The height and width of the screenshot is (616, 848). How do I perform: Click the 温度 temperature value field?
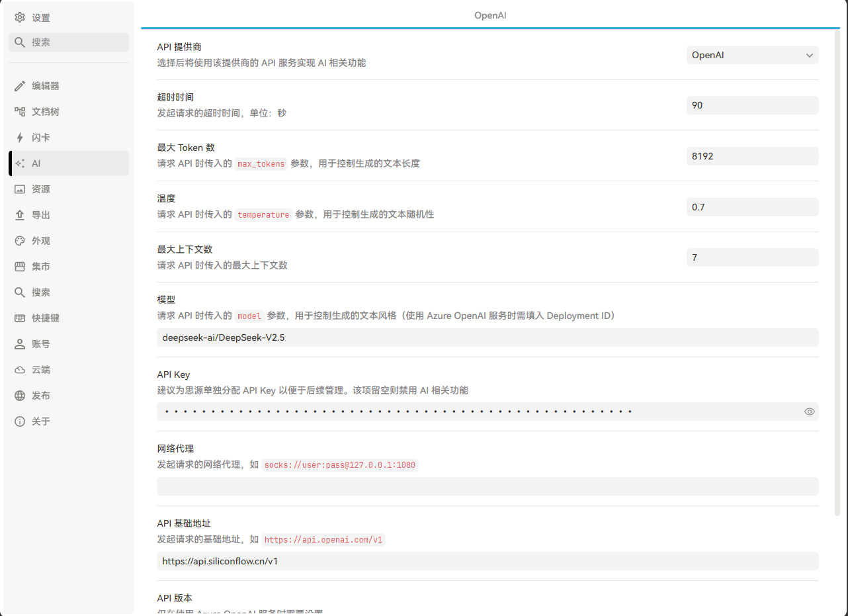pos(752,206)
